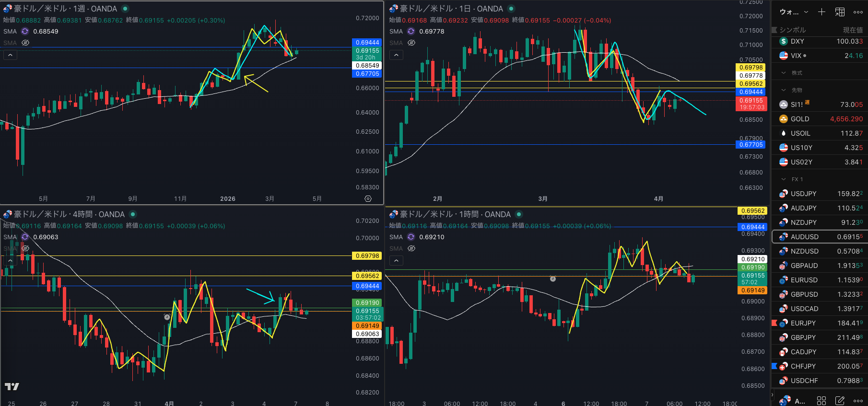
Task: Select USDJPY in the watchlist
Action: [803, 194]
